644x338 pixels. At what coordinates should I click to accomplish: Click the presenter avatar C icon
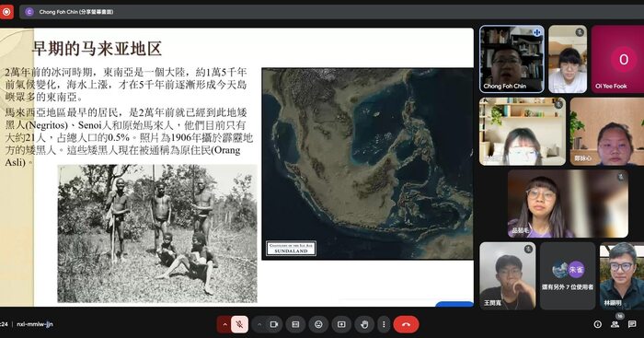coord(29,12)
